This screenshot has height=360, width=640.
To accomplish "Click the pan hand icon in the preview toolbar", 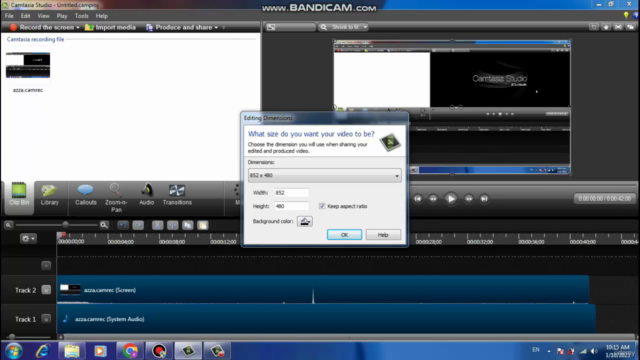I will coord(606,27).
